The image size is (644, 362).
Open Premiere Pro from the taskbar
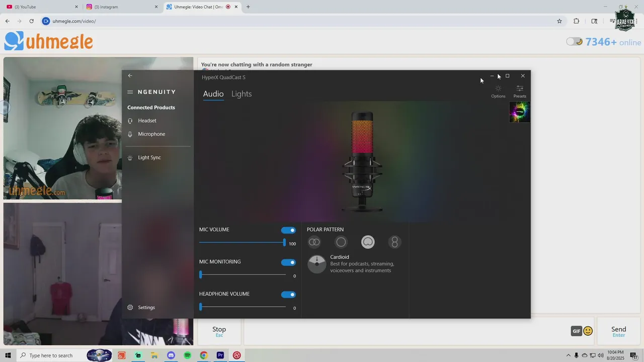click(220, 355)
